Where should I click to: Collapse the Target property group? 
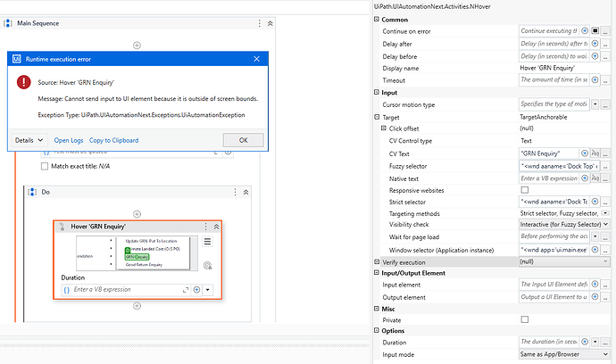click(x=377, y=117)
